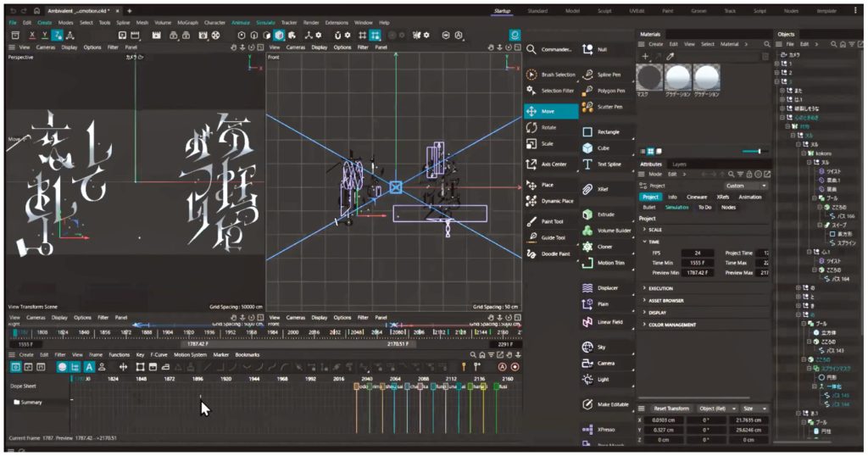Open the Cineware tab in Attributes
The image size is (868, 456).
click(697, 197)
